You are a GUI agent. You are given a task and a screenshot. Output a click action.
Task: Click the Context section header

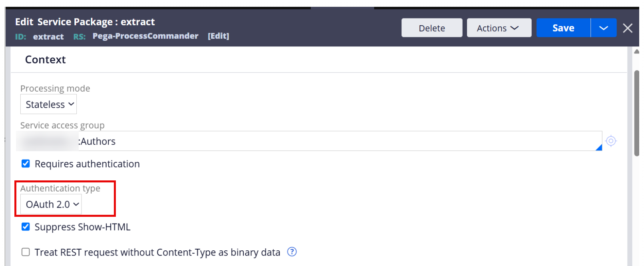click(45, 60)
